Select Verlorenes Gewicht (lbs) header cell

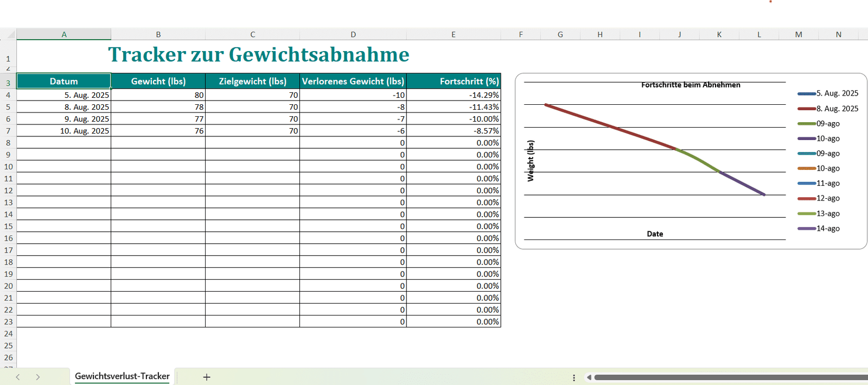(353, 81)
